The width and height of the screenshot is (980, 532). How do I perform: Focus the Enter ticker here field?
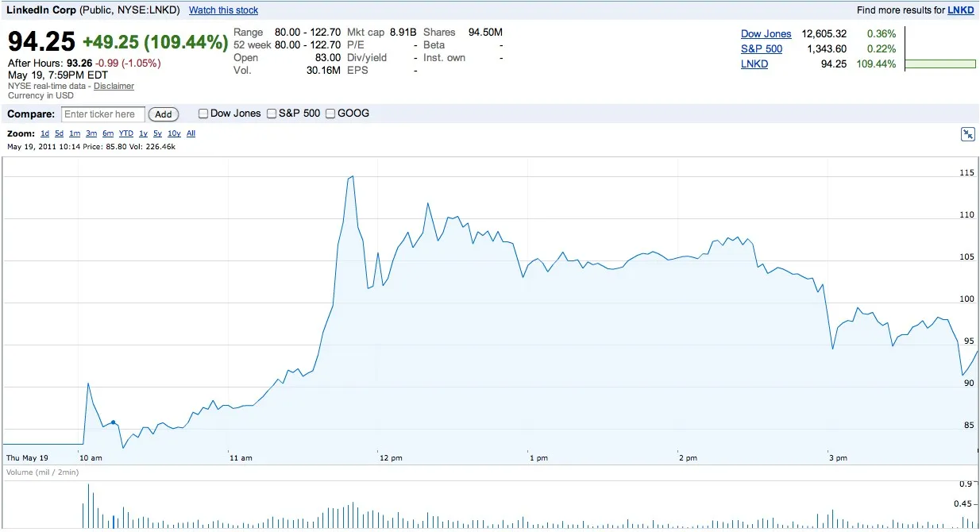(x=103, y=114)
